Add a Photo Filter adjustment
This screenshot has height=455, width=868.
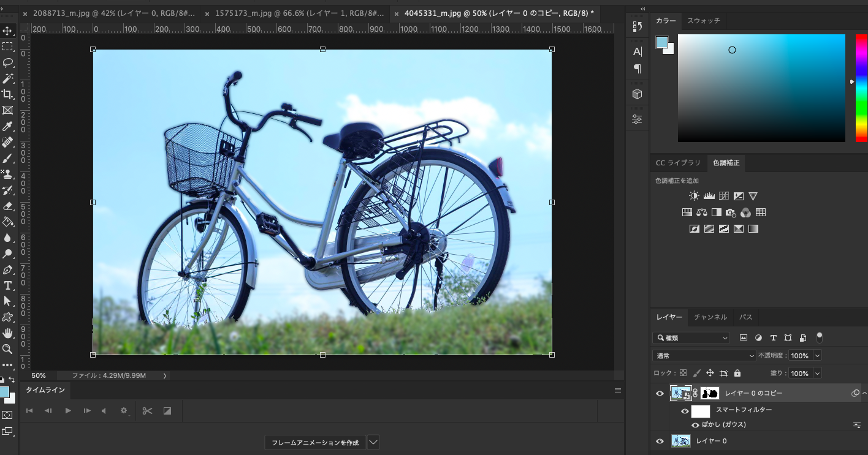[x=731, y=212]
